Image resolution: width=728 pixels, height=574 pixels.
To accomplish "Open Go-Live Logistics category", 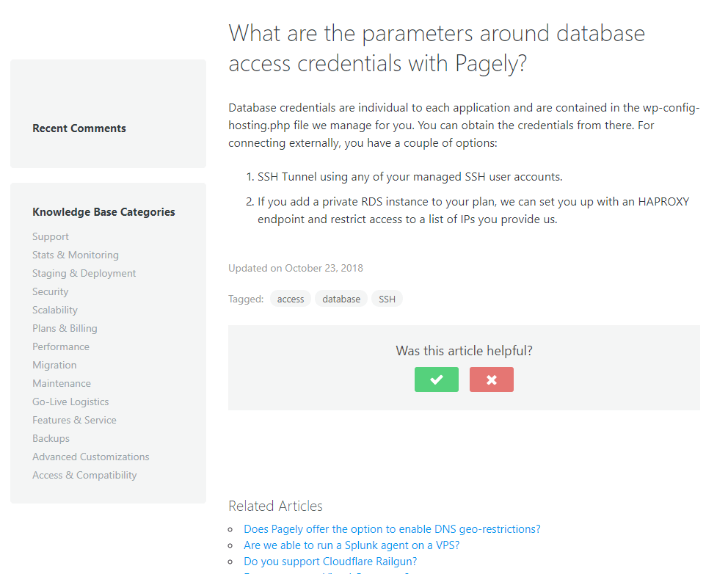I will 70,402.
